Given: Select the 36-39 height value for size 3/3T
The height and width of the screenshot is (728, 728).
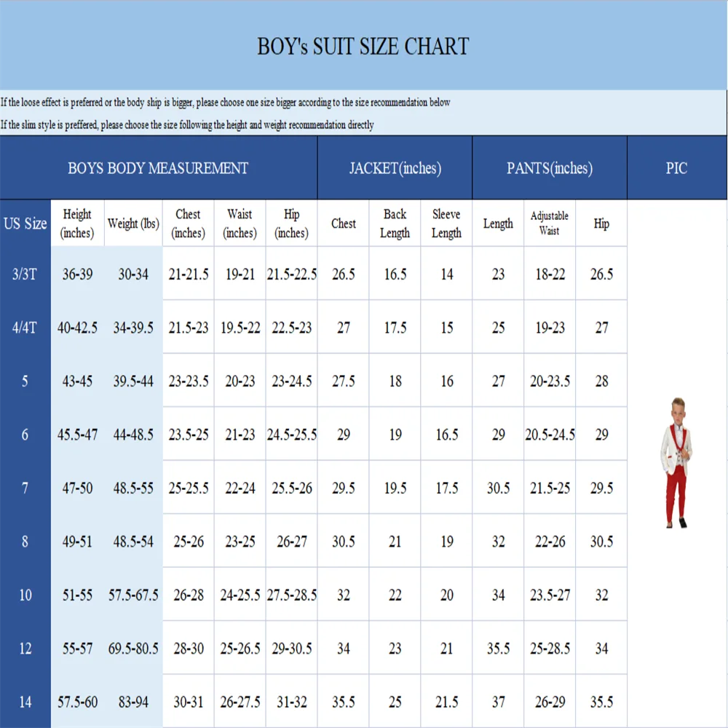Looking at the screenshot, I should (x=77, y=274).
